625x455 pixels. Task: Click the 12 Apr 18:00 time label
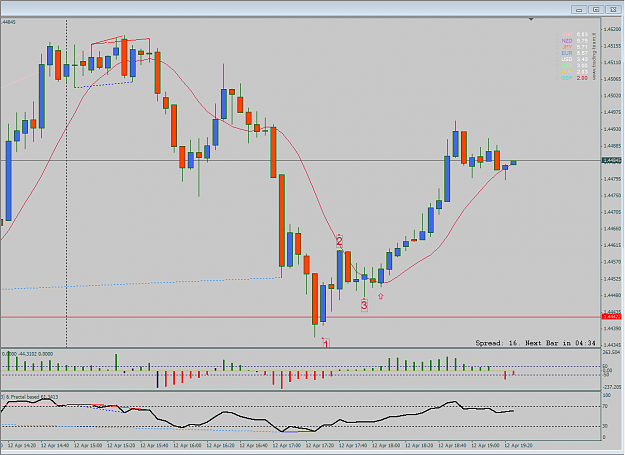pyautogui.click(x=386, y=445)
